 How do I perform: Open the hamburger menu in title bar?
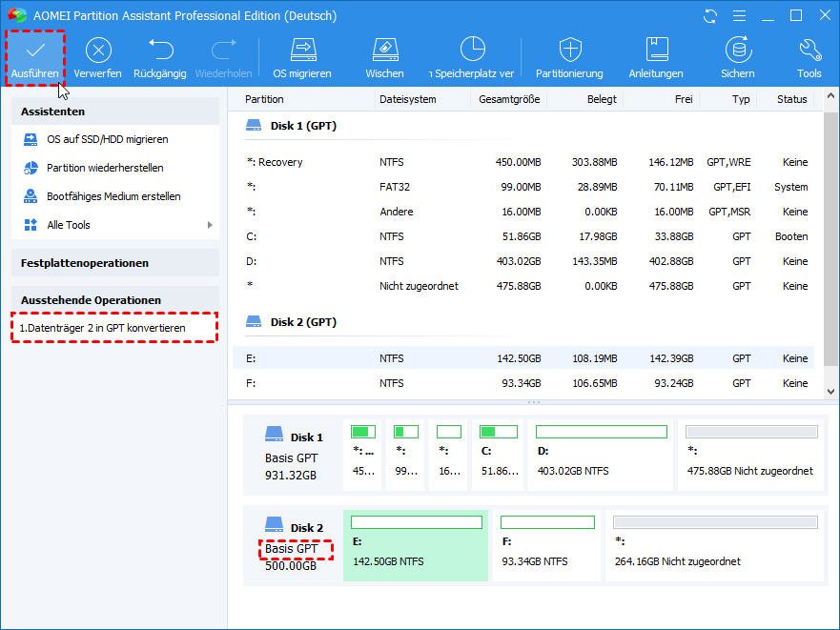pos(739,16)
